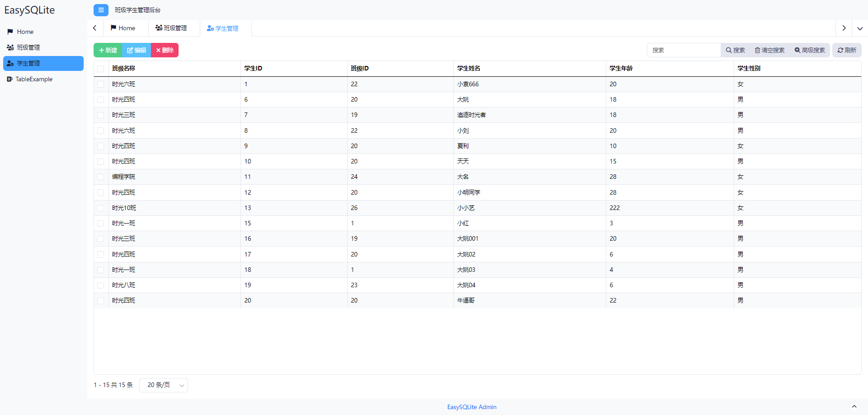Click the hamburger menu toggle icon
This screenshot has width=868, height=415.
tap(101, 10)
